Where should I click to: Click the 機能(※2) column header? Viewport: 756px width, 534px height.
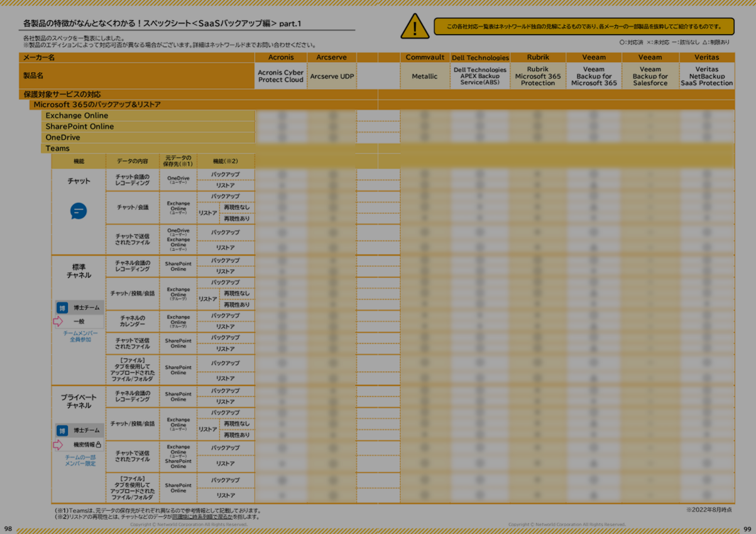tap(226, 161)
